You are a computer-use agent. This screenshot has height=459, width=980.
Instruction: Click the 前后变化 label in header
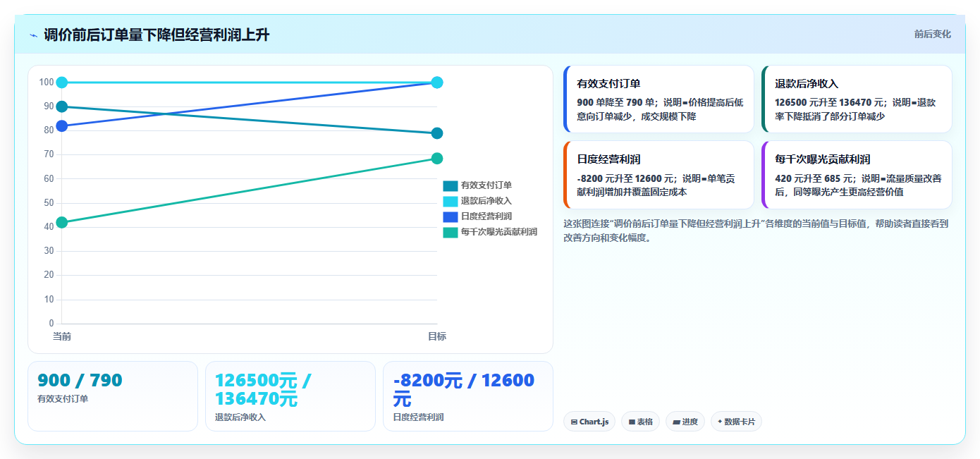pyautogui.click(x=932, y=34)
